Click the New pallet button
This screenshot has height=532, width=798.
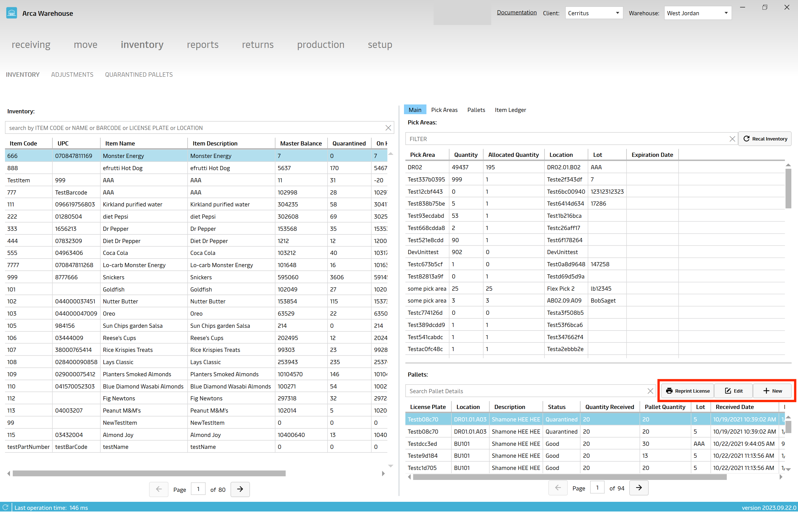pos(772,391)
